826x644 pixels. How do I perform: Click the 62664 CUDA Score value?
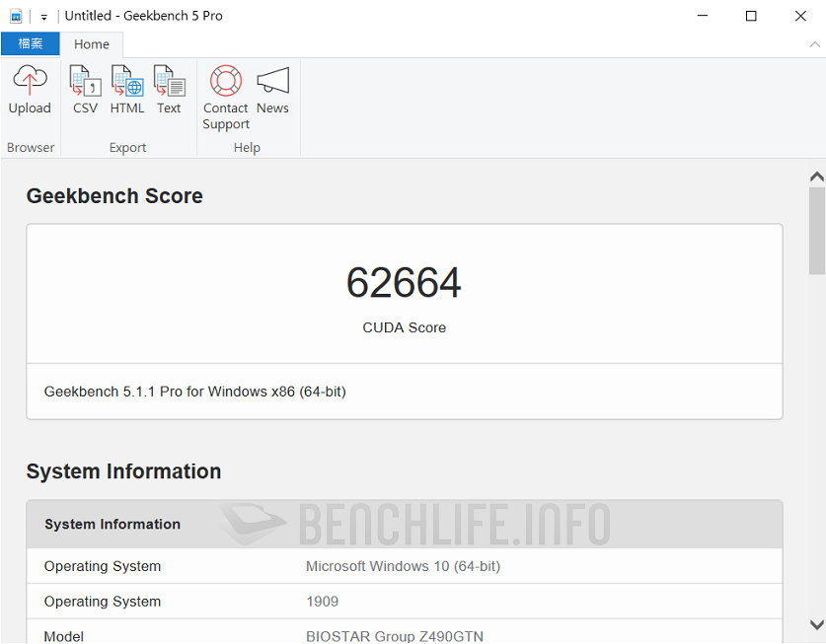(404, 283)
